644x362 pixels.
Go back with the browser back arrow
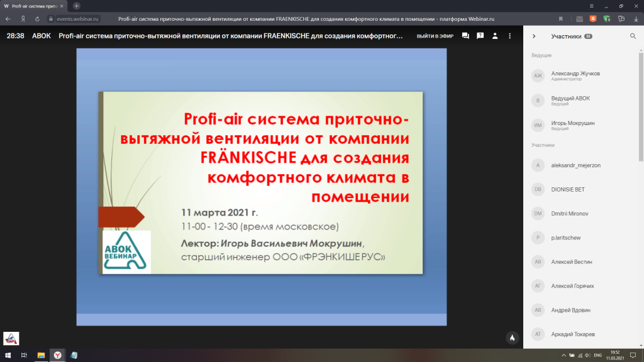point(8,19)
